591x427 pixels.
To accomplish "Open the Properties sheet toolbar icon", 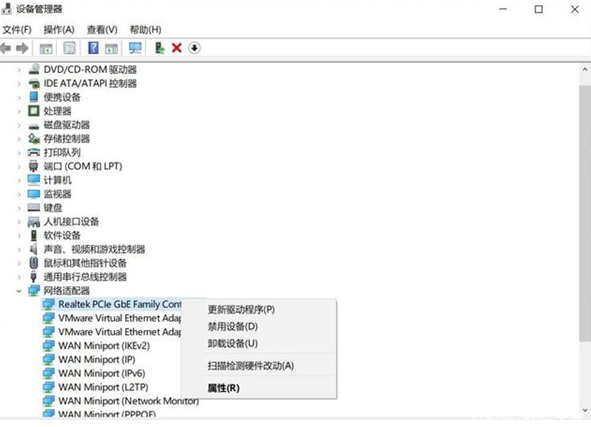I will click(x=69, y=48).
